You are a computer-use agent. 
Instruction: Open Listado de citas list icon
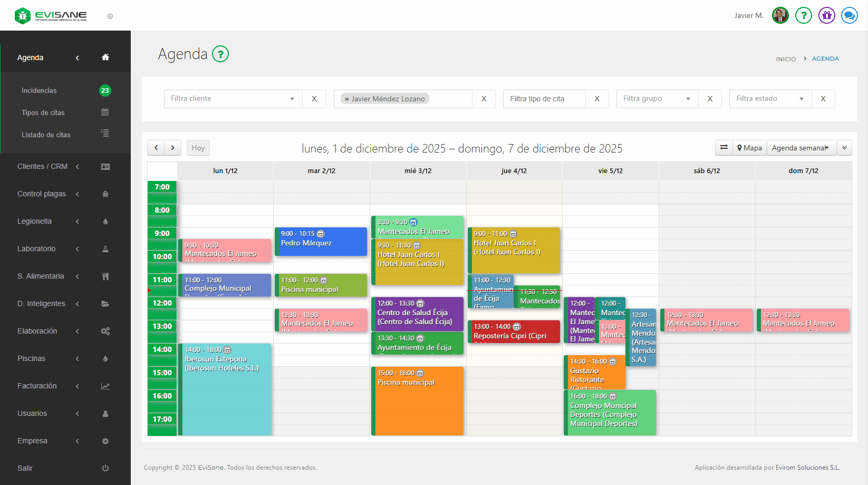(105, 134)
